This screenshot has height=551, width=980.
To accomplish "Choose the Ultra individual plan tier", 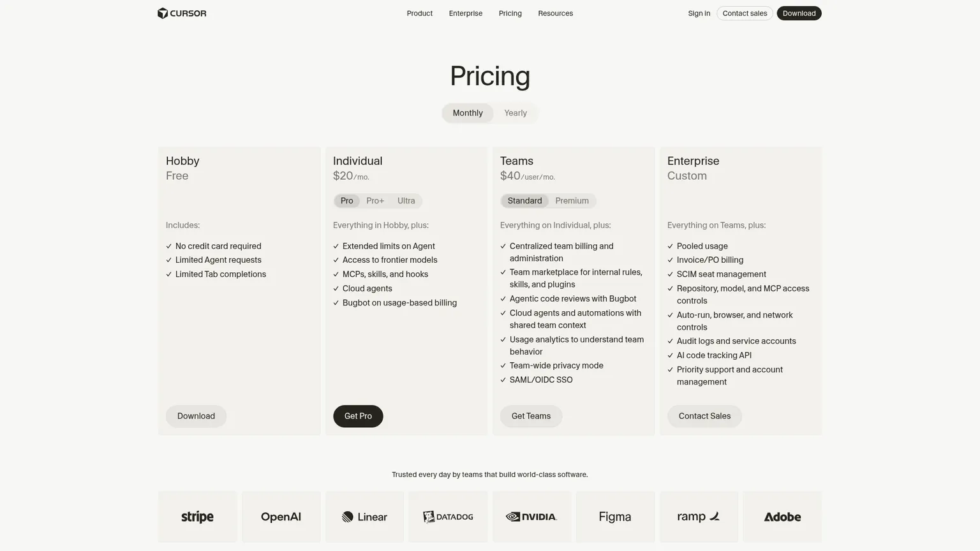I will click(x=406, y=201).
